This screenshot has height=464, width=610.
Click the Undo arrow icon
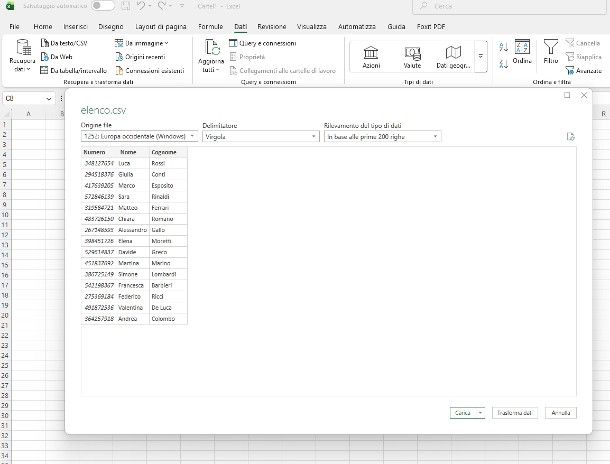tap(141, 6)
